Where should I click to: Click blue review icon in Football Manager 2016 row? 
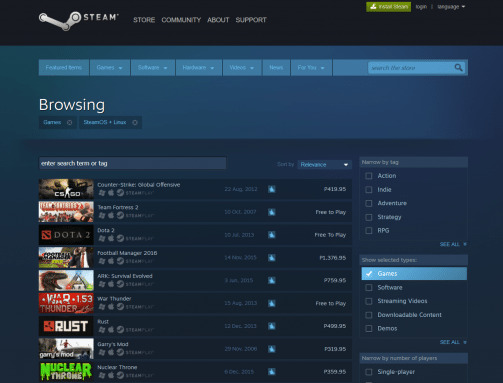(x=272, y=258)
